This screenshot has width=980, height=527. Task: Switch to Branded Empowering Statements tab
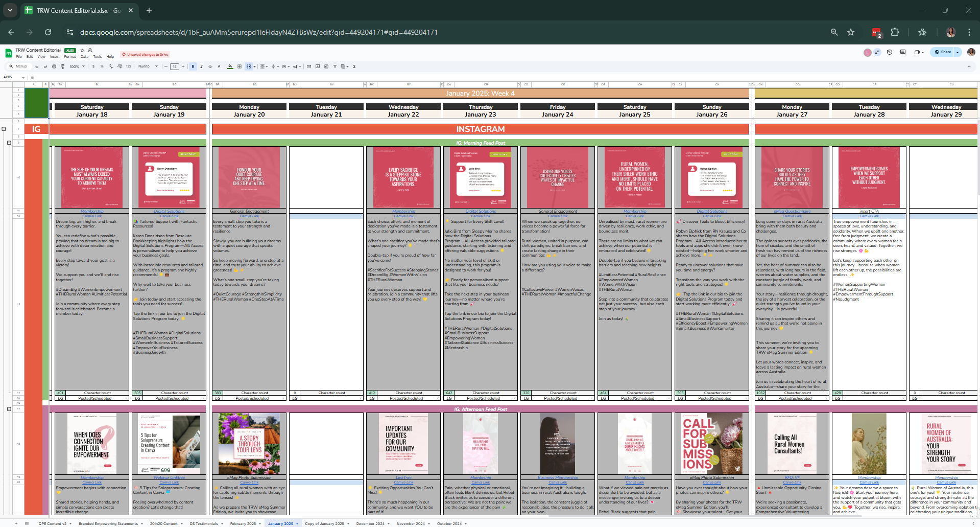click(x=110, y=523)
